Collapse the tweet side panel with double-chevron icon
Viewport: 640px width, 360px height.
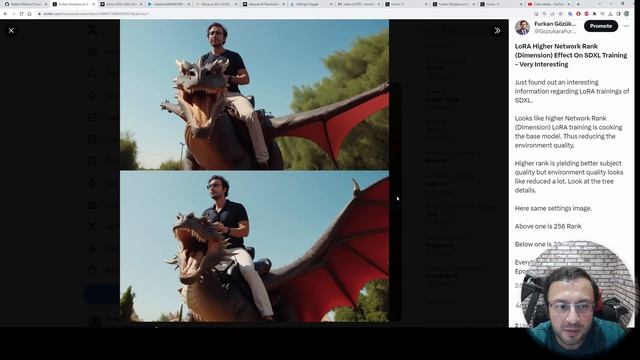(497, 31)
